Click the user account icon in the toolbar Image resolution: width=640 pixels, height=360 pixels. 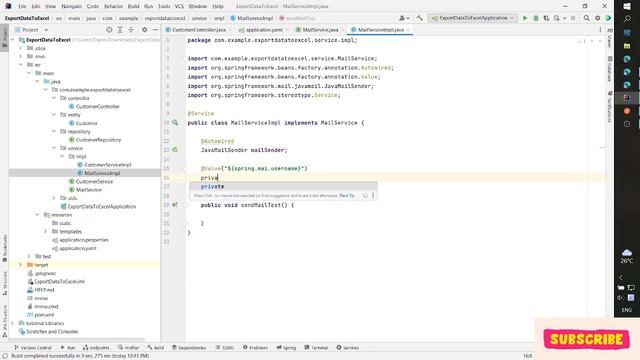click(x=404, y=18)
